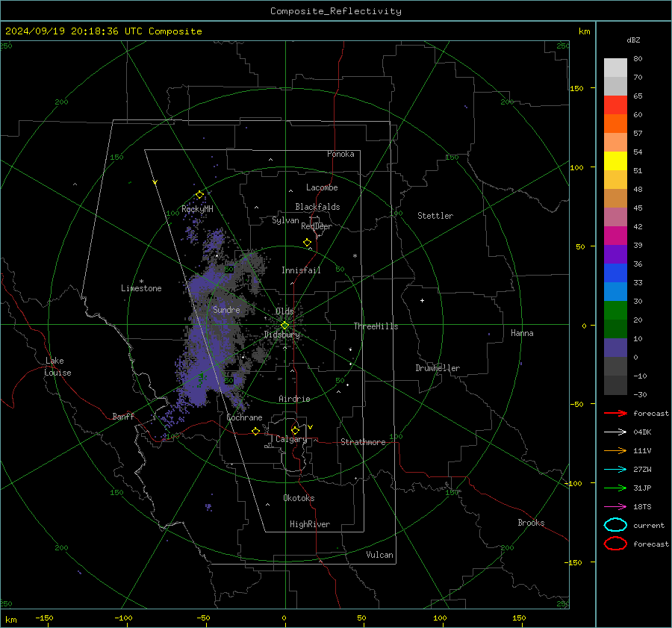
Task: Click the Sundre label
Action: (226, 309)
